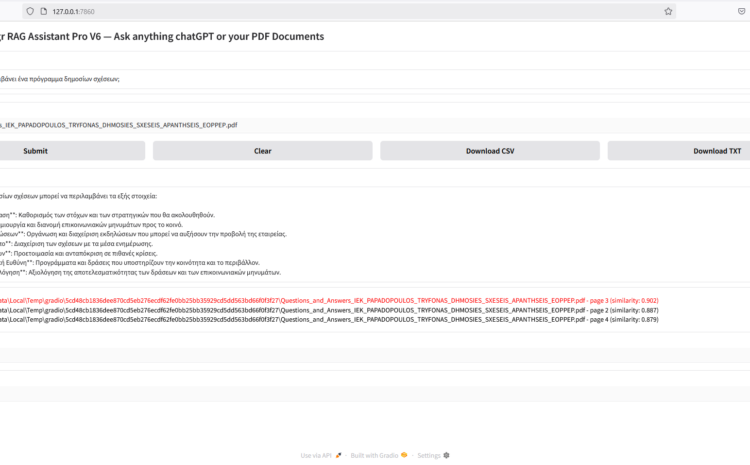Click the Gradio logo icon in the footer
Screen dimensions: 750x465
404,455
